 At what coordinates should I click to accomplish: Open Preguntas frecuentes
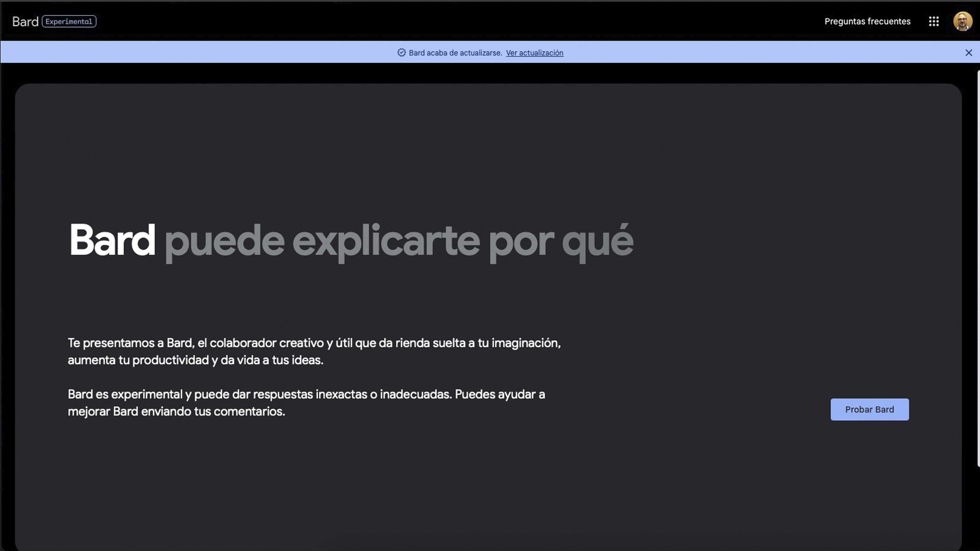coord(867,21)
